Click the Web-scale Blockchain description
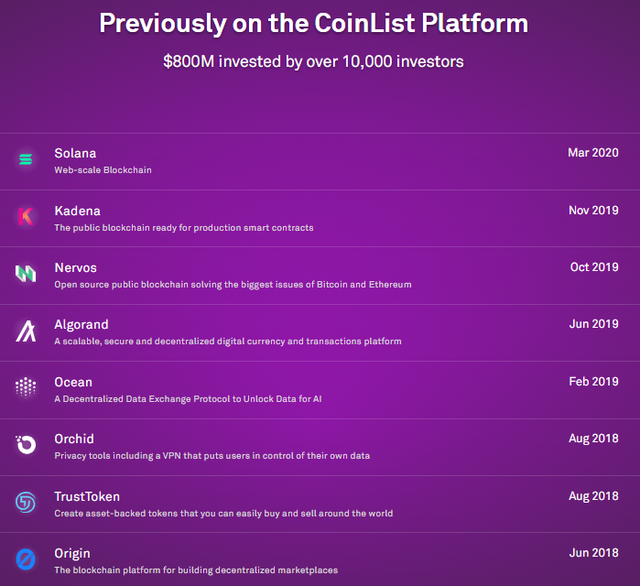This screenshot has width=640, height=586. coord(103,170)
